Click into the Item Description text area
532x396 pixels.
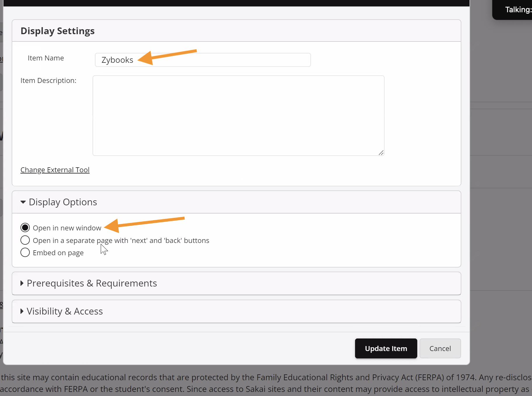tap(238, 116)
